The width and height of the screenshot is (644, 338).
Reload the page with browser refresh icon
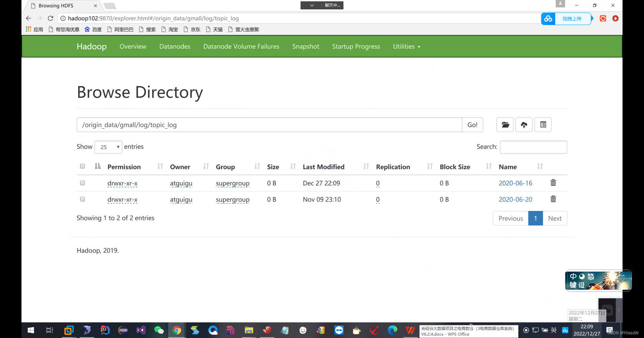click(51, 18)
